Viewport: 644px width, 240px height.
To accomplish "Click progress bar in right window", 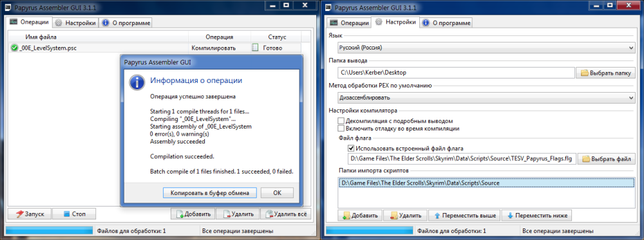I will 368,231.
